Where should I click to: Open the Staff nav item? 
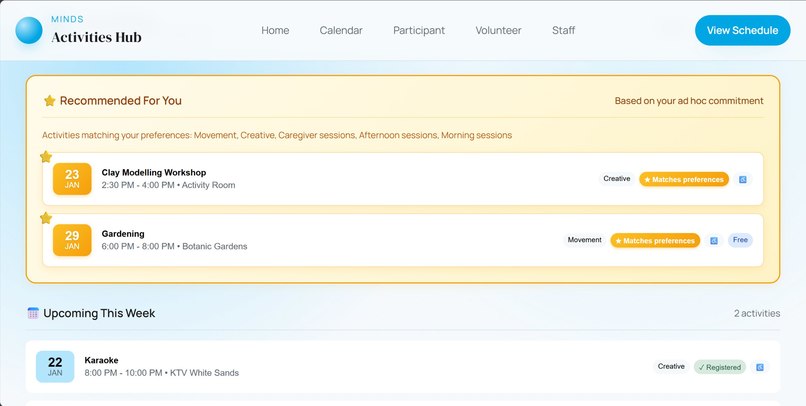(x=563, y=30)
